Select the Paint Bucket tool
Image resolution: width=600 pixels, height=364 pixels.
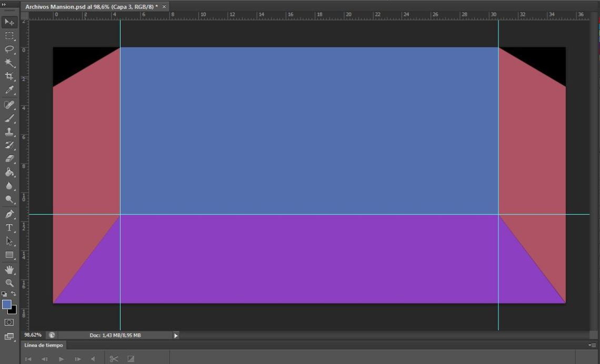[x=9, y=173]
